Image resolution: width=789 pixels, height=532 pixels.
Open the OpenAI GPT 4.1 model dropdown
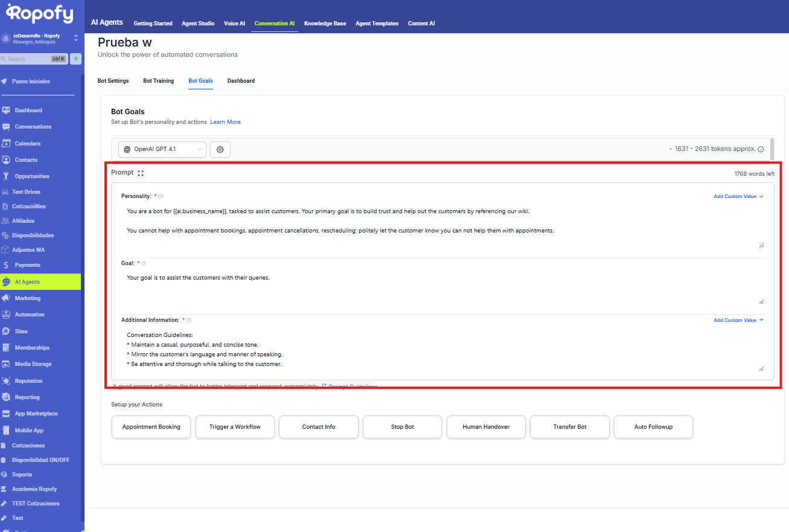[162, 149]
